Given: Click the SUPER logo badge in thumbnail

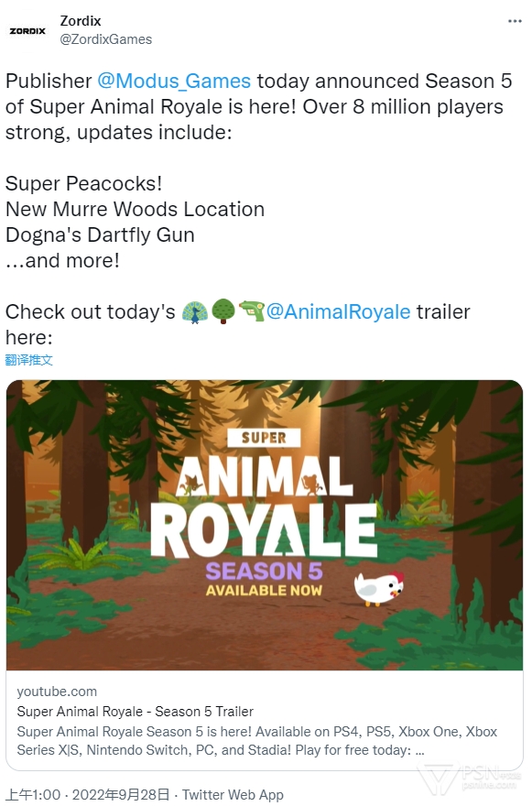Looking at the screenshot, I should 265,438.
